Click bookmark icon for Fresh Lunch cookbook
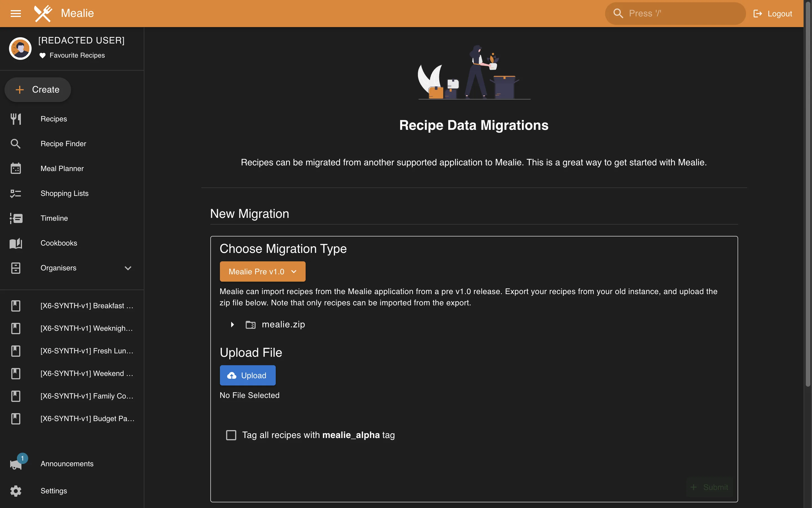This screenshot has height=508, width=812. click(x=16, y=351)
